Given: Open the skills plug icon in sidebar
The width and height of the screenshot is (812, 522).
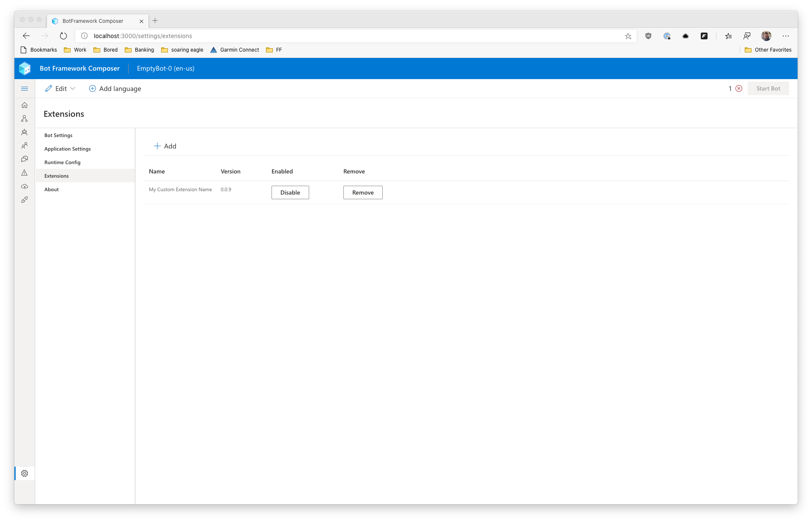Looking at the screenshot, I should (x=25, y=200).
